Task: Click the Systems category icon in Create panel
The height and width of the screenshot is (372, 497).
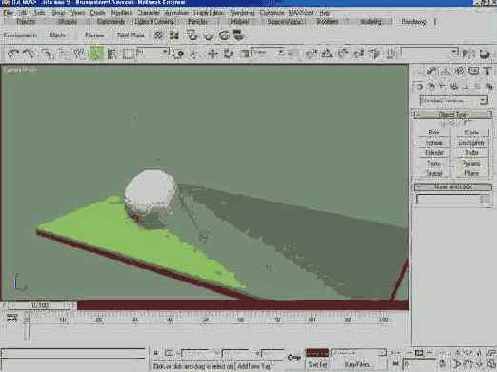Action: [489, 87]
